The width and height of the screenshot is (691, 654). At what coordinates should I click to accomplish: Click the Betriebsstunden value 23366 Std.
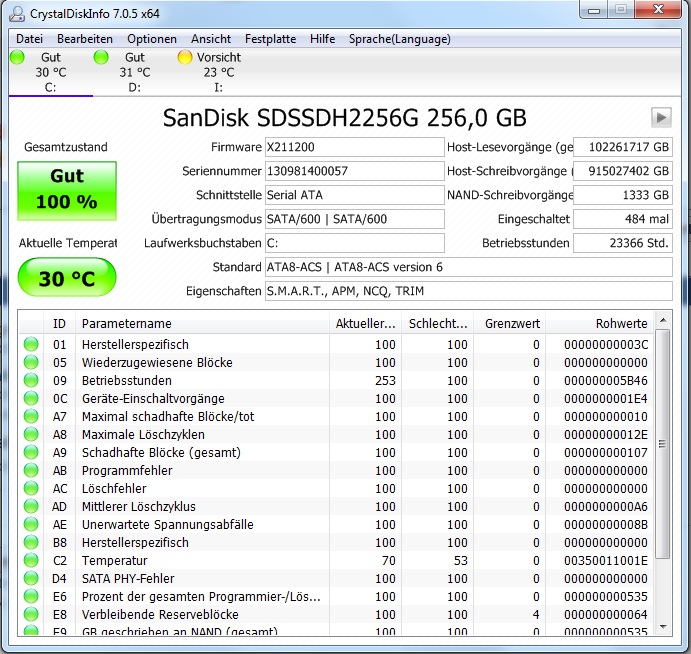pyautogui.click(x=623, y=243)
